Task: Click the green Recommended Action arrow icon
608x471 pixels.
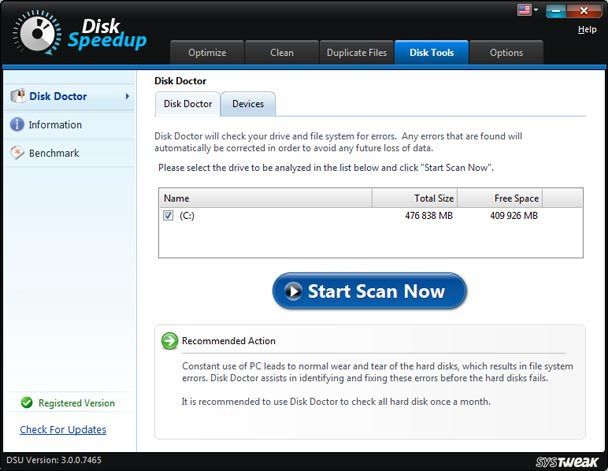Action: click(169, 341)
